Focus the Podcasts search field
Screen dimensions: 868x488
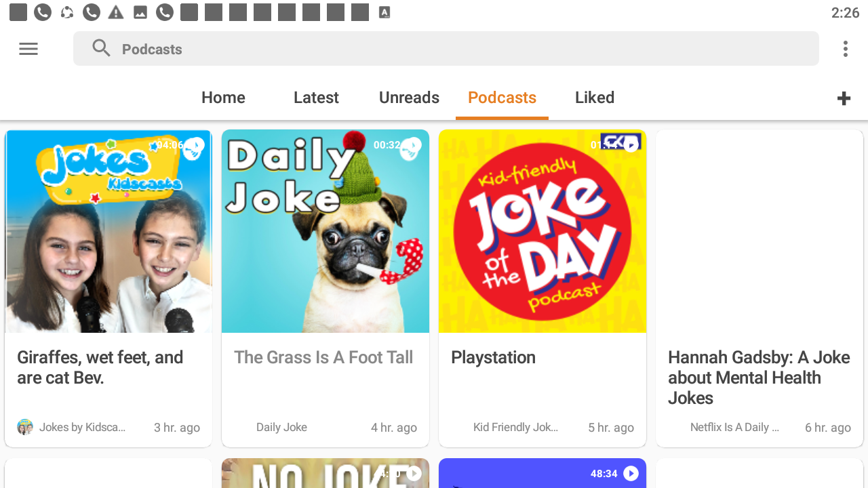click(x=446, y=49)
